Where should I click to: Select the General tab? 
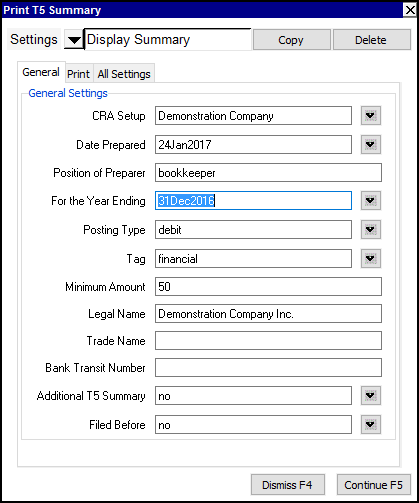[x=41, y=72]
